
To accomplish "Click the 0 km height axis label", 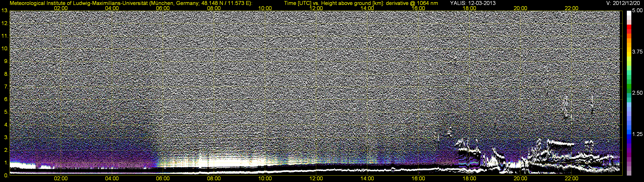I will click(6, 176).
